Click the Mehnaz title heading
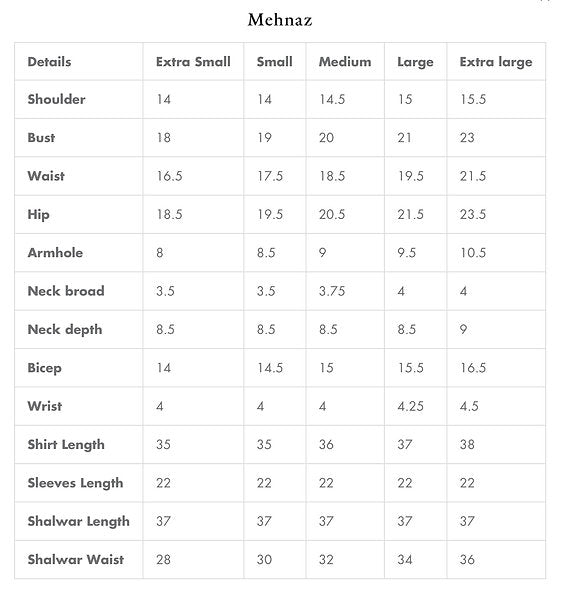Viewport: 562px width, 605px height. pyautogui.click(x=280, y=20)
